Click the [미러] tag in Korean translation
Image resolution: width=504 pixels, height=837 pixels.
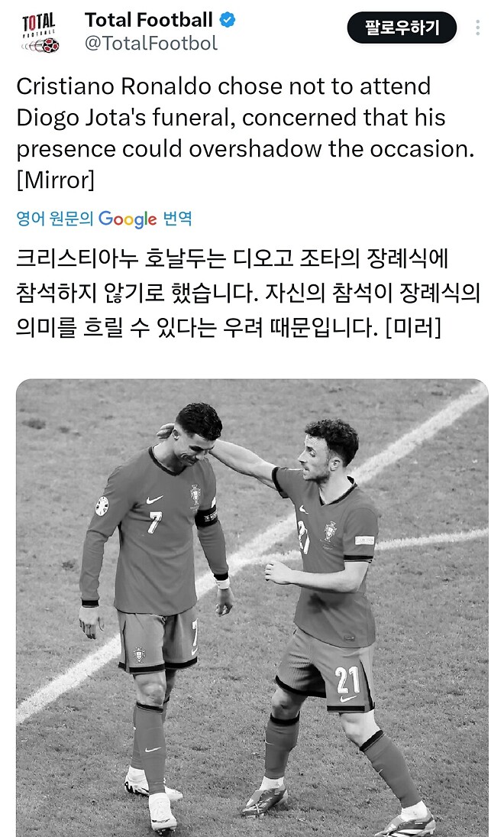[x=413, y=327]
